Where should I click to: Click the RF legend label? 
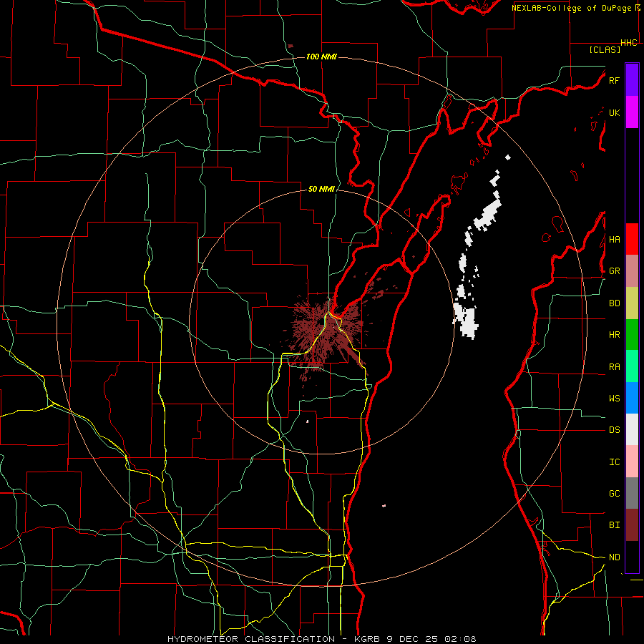tap(614, 80)
